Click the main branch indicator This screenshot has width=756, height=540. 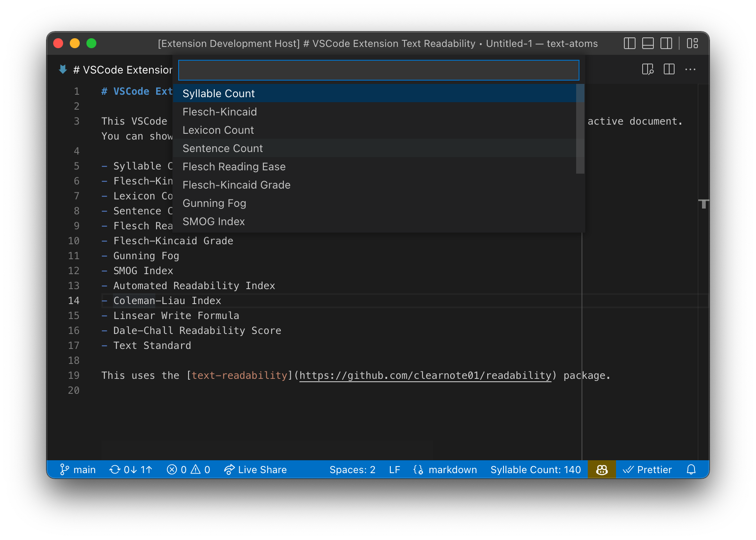click(77, 469)
